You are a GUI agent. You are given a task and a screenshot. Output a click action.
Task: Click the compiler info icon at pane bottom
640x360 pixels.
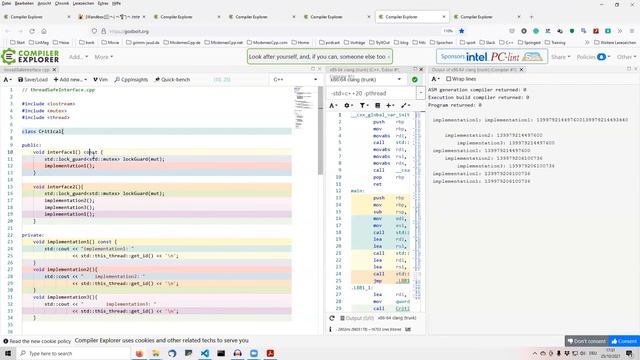tap(331, 329)
